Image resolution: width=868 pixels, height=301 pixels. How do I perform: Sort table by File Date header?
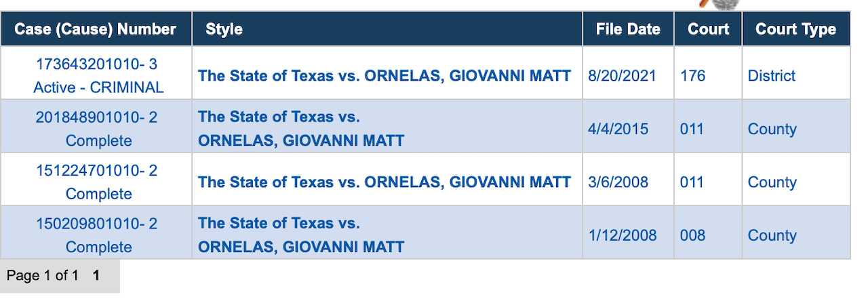tap(627, 29)
